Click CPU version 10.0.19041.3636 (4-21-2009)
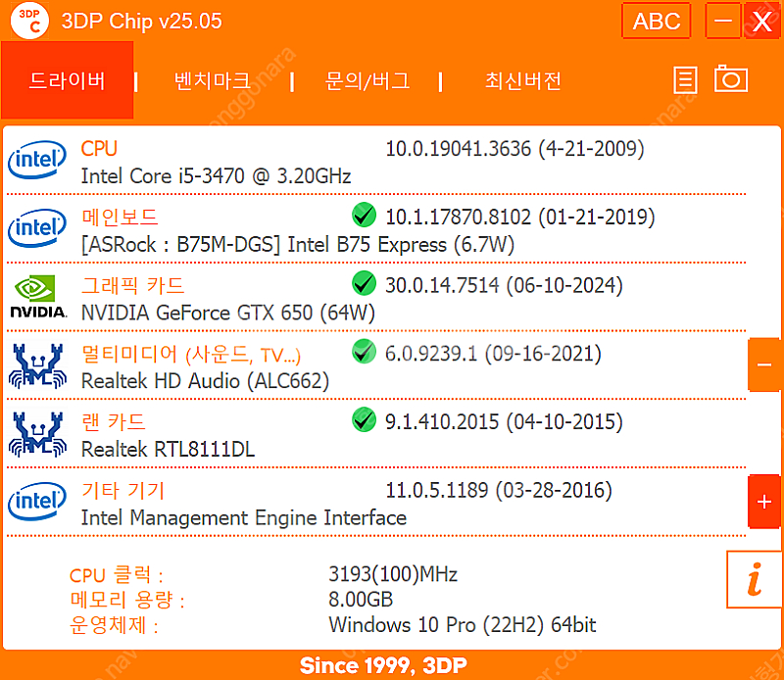The image size is (784, 680). (514, 149)
